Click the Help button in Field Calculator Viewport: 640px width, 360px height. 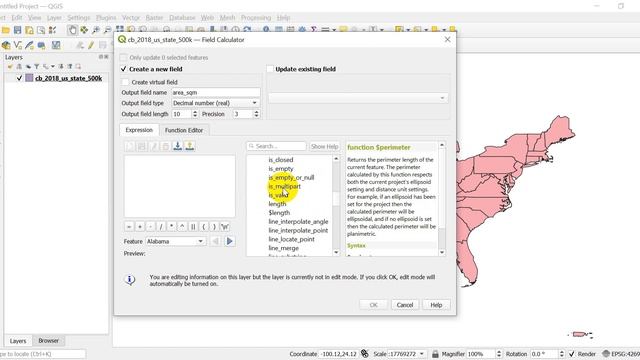[x=436, y=305]
